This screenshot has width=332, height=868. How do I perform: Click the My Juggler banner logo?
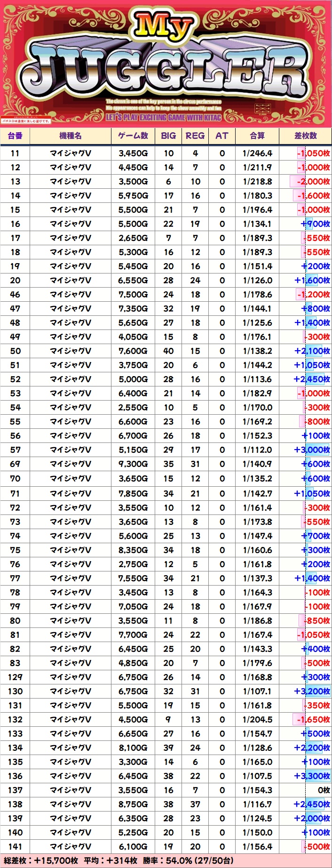(x=166, y=64)
